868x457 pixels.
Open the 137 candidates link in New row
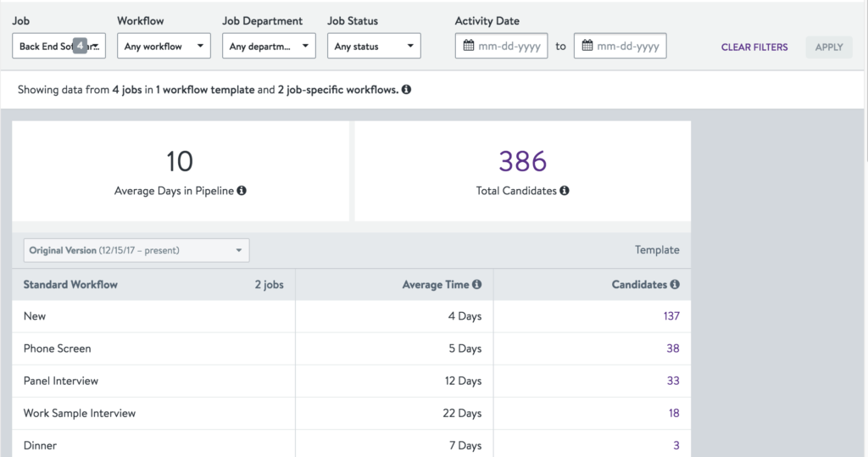[x=671, y=315]
